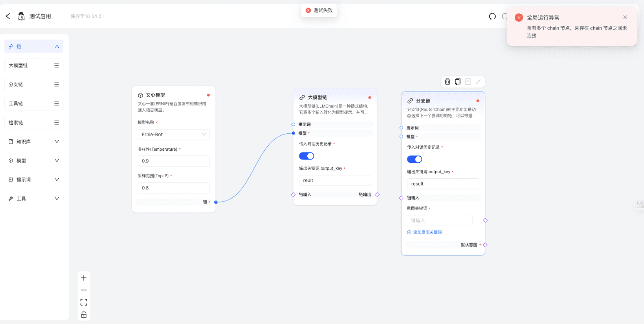This screenshot has width=644, height=324.
Task: Click the Top-P field showing 0.8
Action: click(x=174, y=188)
